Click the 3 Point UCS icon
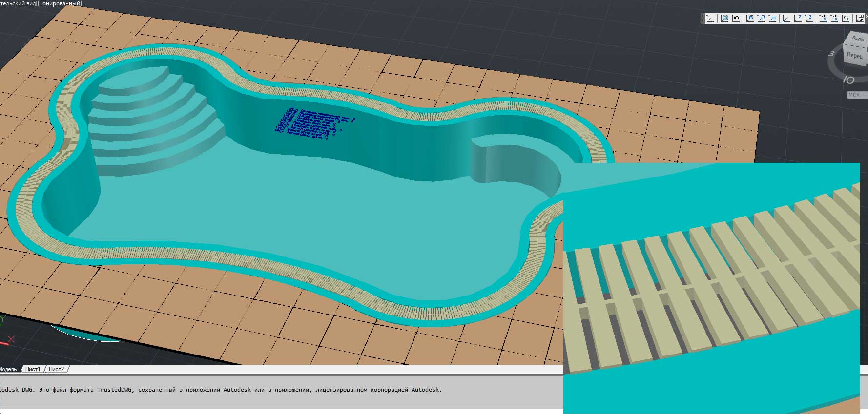This screenshot has width=868, height=414. 809,19
